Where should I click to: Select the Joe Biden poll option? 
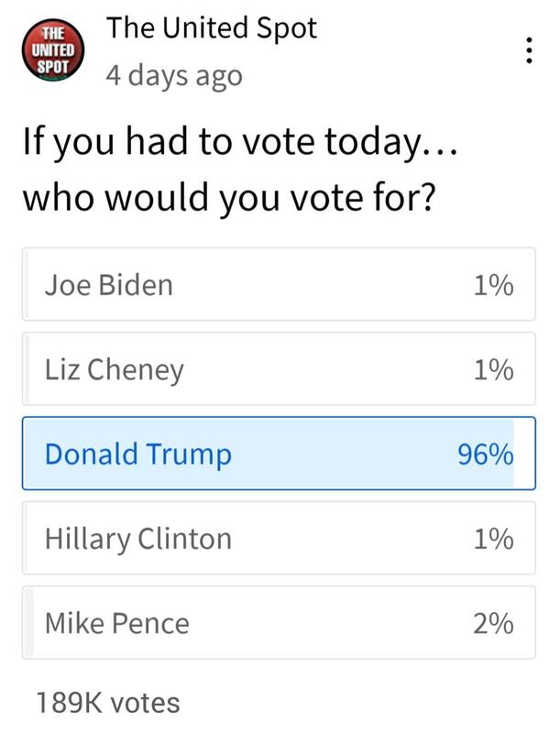click(x=279, y=284)
